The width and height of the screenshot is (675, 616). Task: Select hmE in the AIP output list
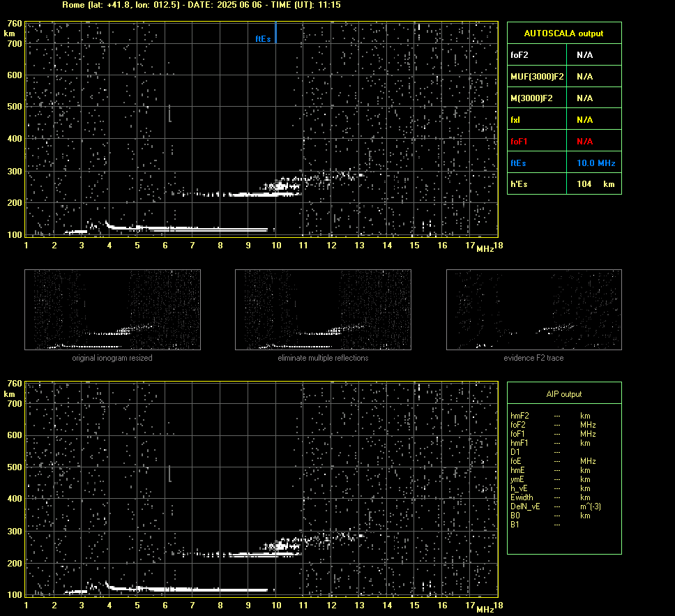pos(517,470)
